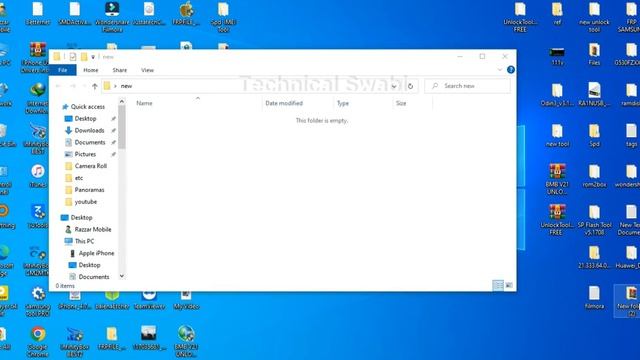Select Apple iPhone under This PC
Screen dimensions: 640x360
[96, 253]
